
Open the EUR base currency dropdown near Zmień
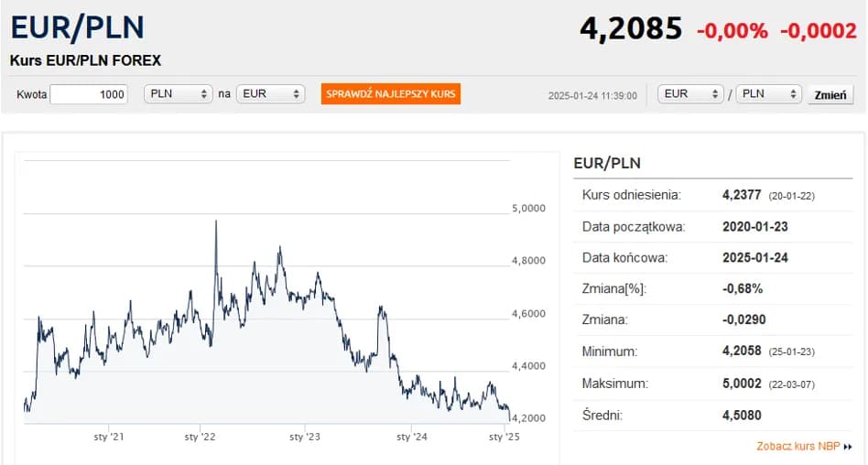(690, 94)
